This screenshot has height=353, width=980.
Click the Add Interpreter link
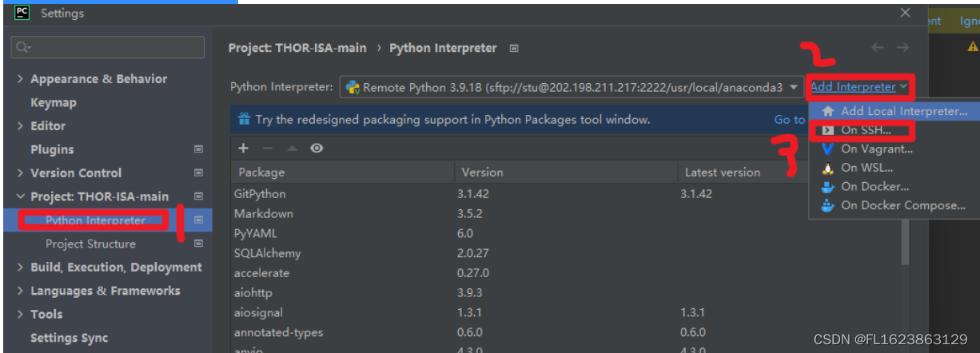[853, 86]
